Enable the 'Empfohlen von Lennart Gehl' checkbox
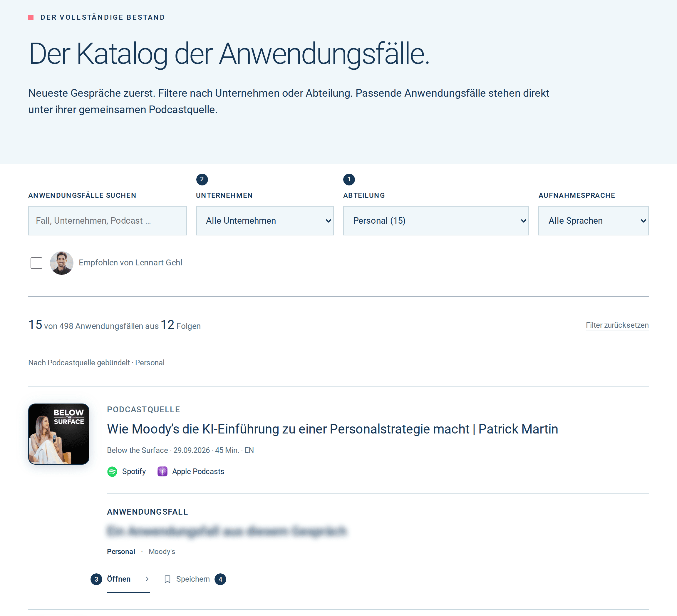This screenshot has height=616, width=677. click(x=36, y=263)
